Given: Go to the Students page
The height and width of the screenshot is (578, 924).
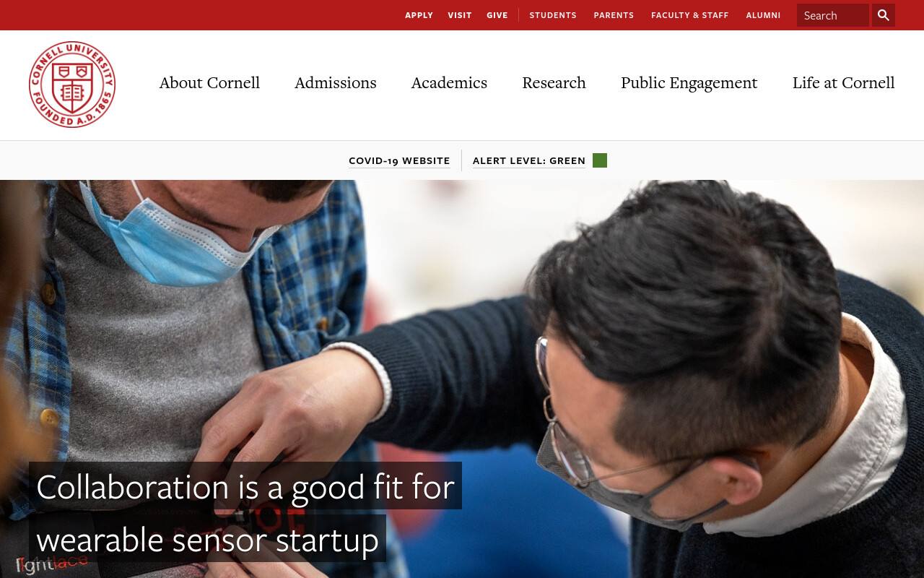Looking at the screenshot, I should pyautogui.click(x=553, y=15).
